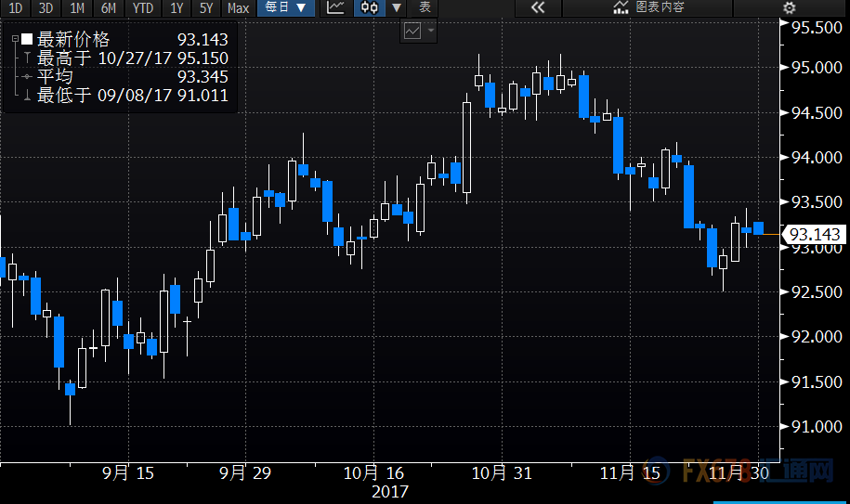Select the line chart type icon
The width and height of the screenshot is (850, 504).
(x=336, y=8)
